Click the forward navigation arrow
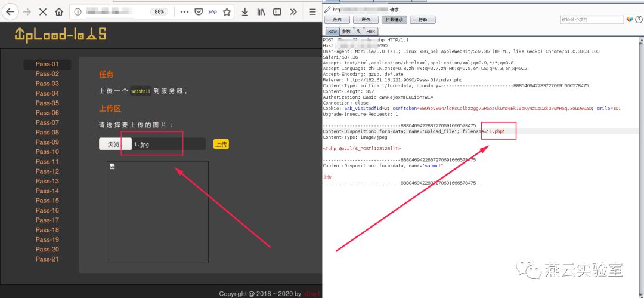Screen dimensions: 644x298 pyautogui.click(x=27, y=11)
